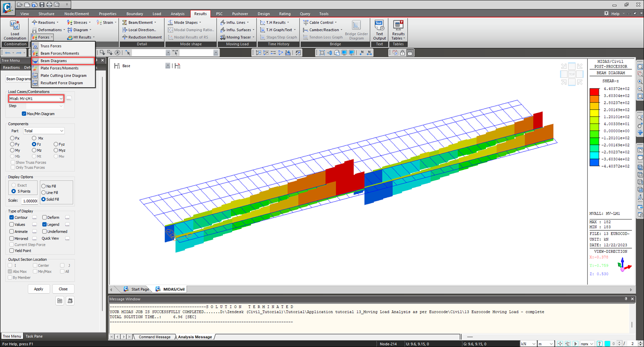
Task: Enable the Mirrored checkbox
Action: pos(12,238)
